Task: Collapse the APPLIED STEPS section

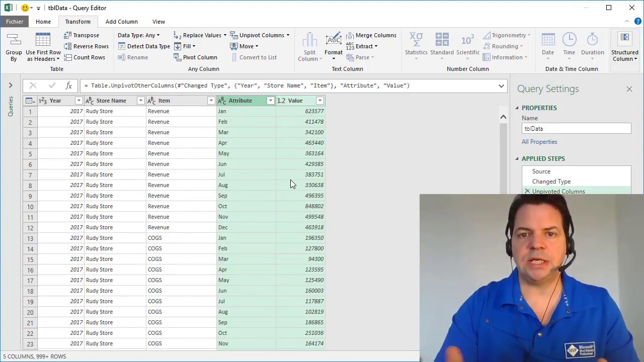Action: pos(517,159)
